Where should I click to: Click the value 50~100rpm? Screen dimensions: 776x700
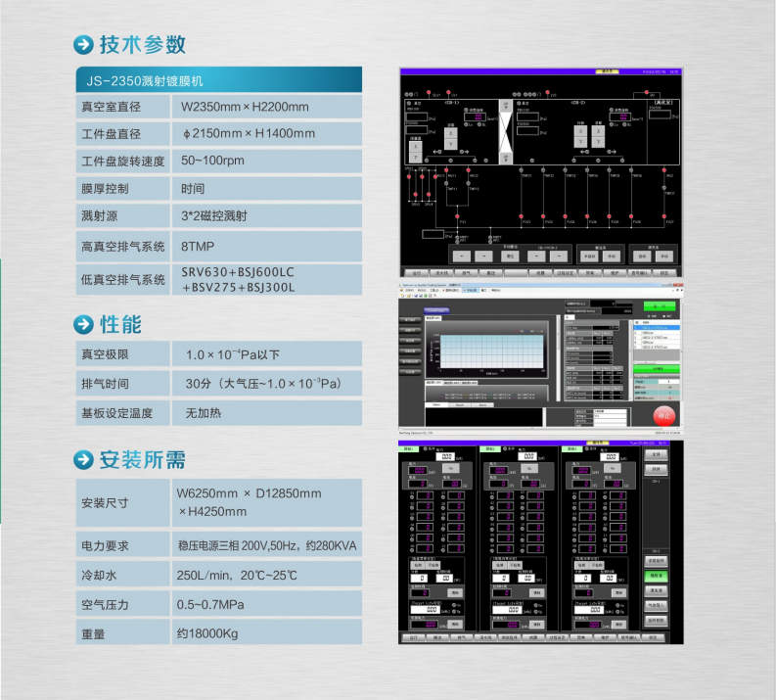pyautogui.click(x=212, y=161)
